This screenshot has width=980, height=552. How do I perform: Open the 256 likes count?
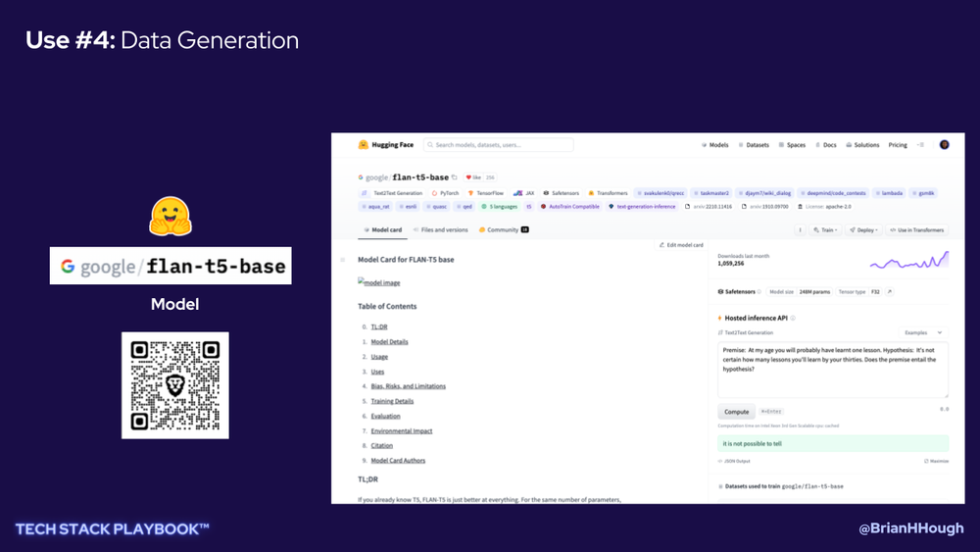pos(491,177)
